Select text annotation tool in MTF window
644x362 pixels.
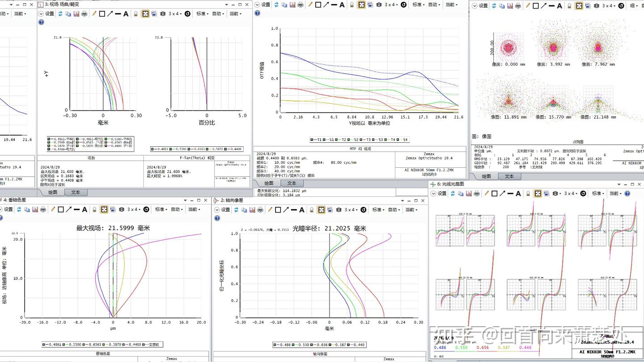tap(342, 4)
